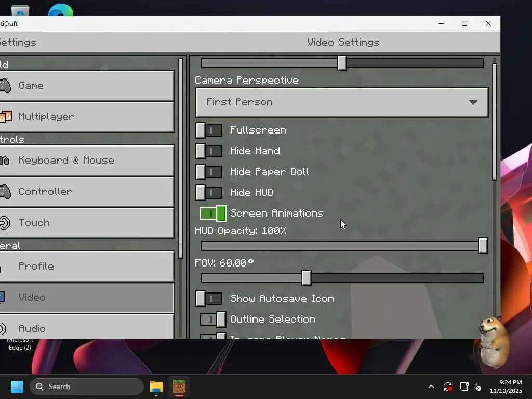Open the Controller settings tab
532x399 pixels.
pyautogui.click(x=87, y=191)
